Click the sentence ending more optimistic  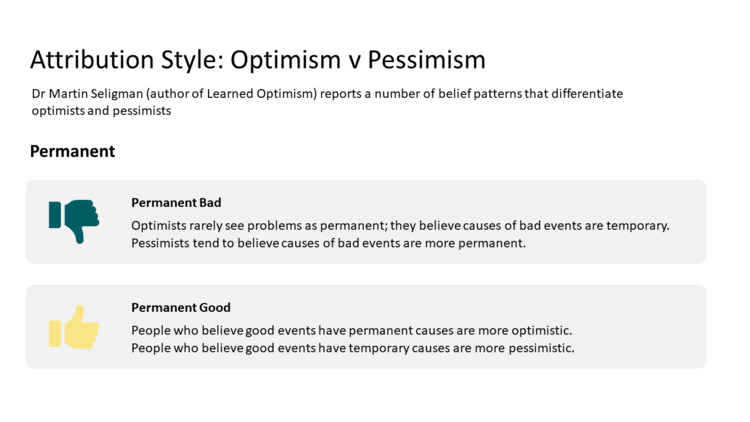click(352, 331)
